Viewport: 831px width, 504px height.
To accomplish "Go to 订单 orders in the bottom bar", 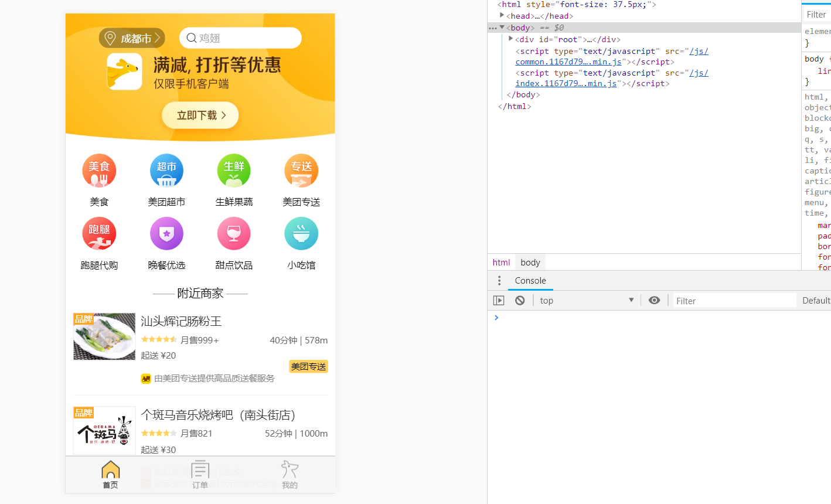I will pos(200,475).
